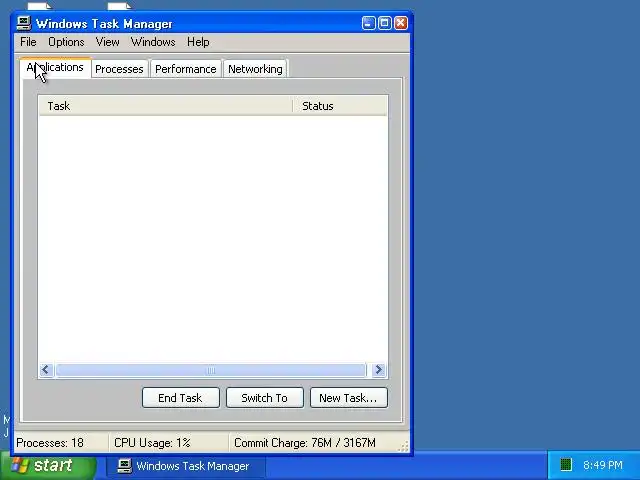Click the CPU Usage: 1% status text
The width and height of the screenshot is (640, 480).
152,443
